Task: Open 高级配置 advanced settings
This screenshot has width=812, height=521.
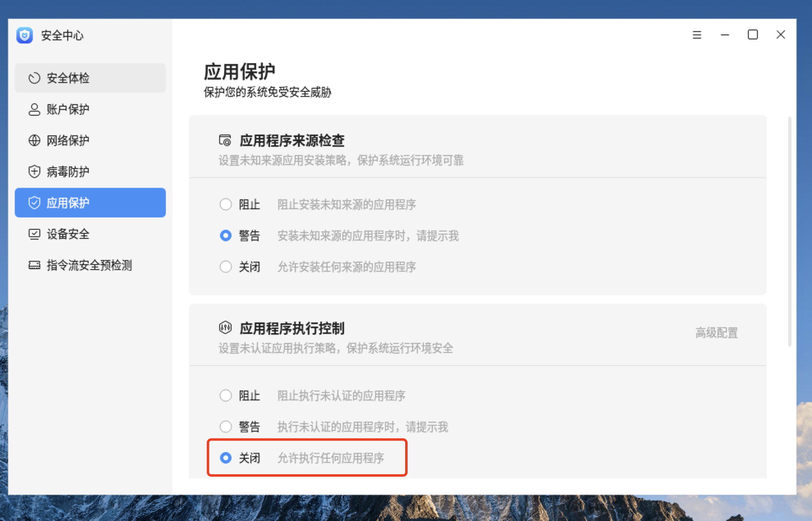Action: click(x=716, y=333)
